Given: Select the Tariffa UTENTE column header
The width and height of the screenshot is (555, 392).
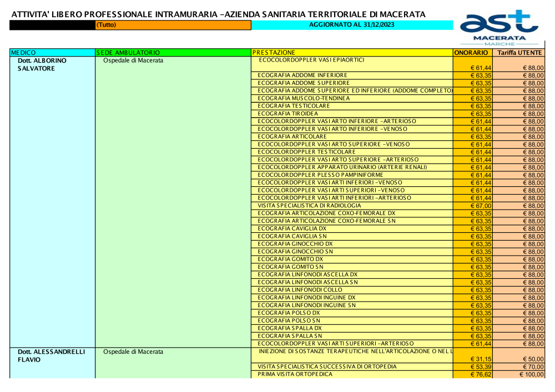Looking at the screenshot, I should [519, 52].
